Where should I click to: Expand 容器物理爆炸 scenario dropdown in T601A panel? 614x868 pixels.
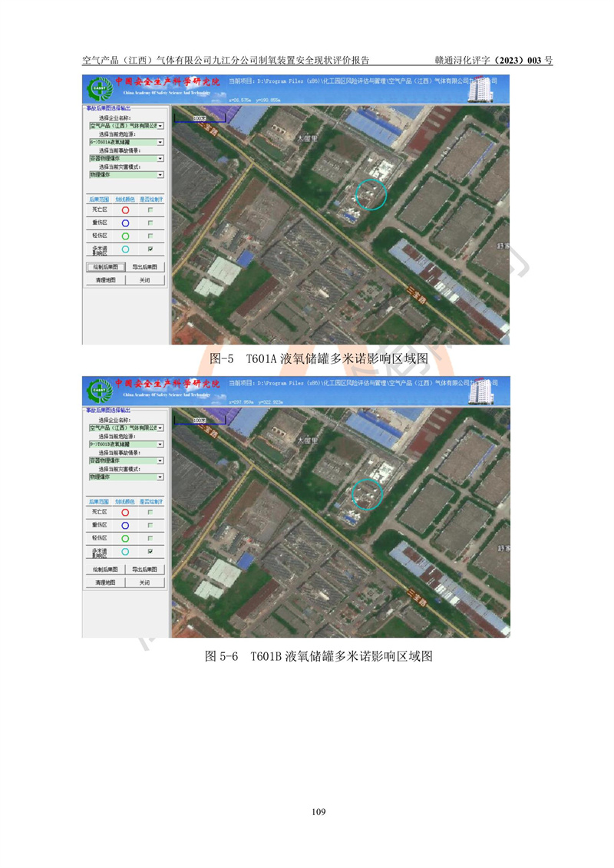tap(160, 159)
